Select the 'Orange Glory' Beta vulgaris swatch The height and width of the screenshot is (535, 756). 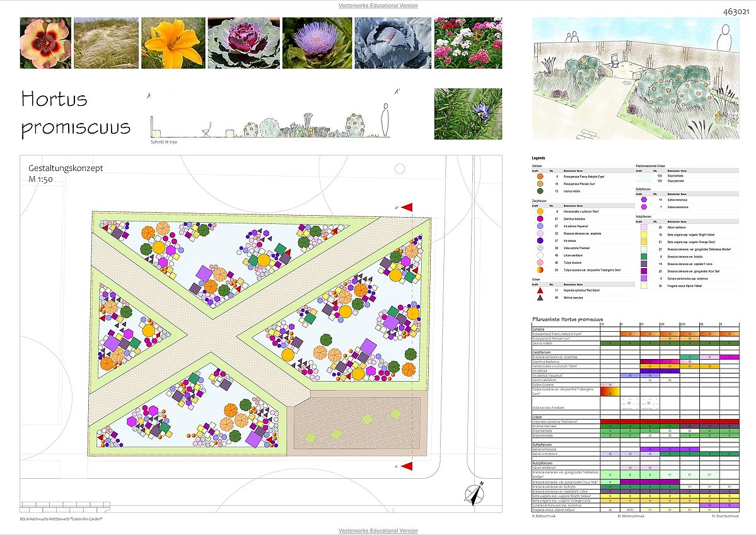(644, 242)
